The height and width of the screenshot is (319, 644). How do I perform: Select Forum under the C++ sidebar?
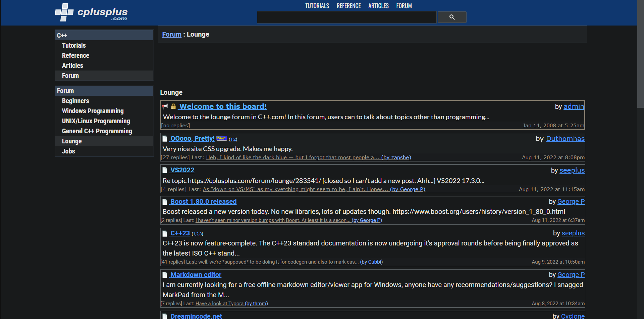[x=104, y=76]
